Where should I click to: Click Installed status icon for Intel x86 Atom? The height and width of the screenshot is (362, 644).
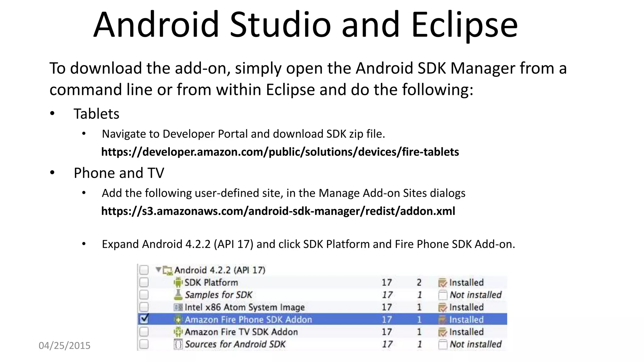tap(442, 307)
